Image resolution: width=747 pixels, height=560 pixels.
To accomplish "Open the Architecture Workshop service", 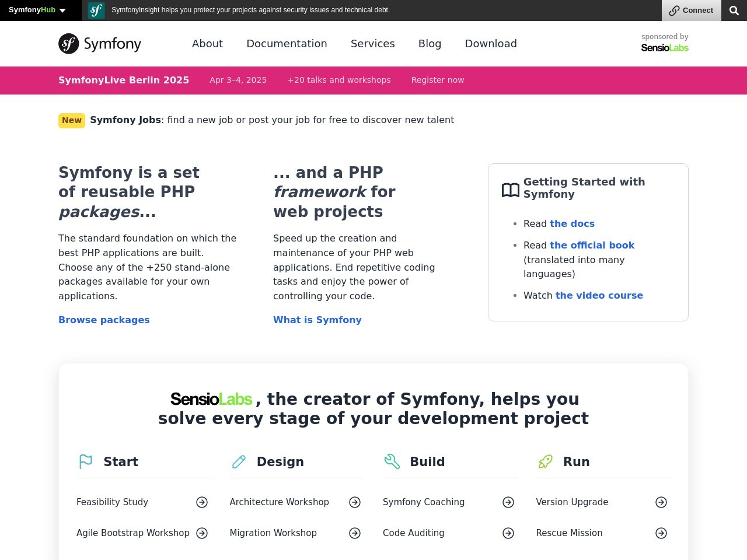I will pyautogui.click(x=280, y=502).
